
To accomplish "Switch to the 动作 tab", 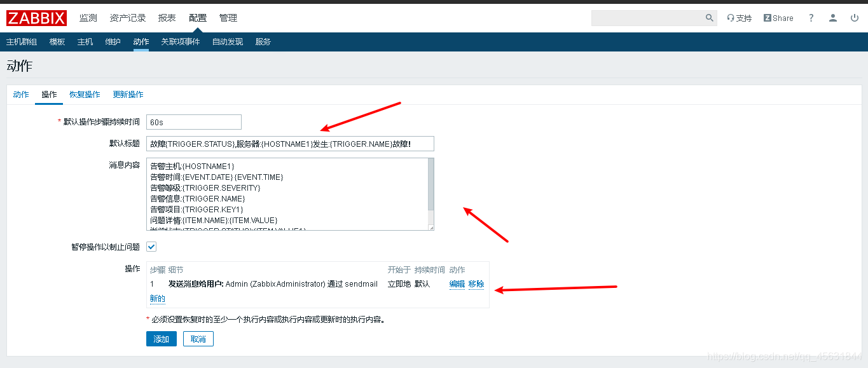I will 21,95.
